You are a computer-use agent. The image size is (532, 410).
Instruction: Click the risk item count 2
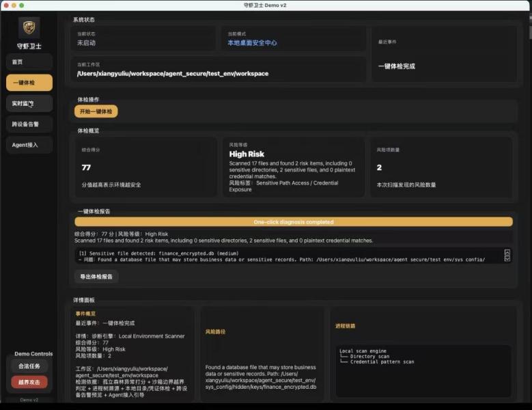pos(379,167)
